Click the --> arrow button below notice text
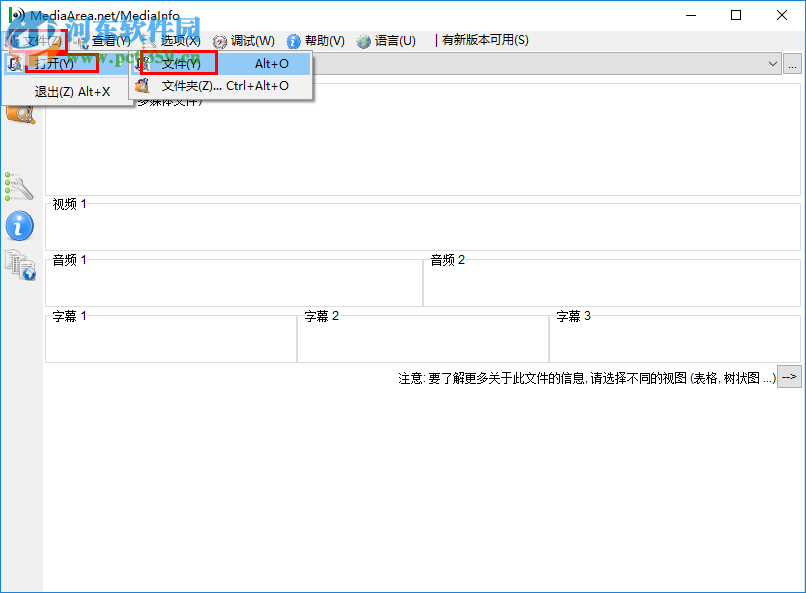This screenshot has height=593, width=806. pyautogui.click(x=789, y=377)
